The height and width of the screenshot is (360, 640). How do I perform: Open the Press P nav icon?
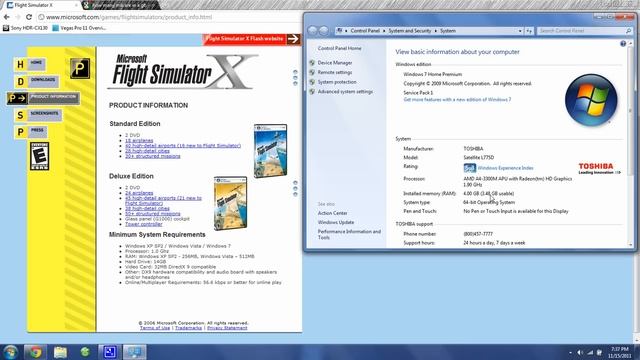[x=20, y=132]
